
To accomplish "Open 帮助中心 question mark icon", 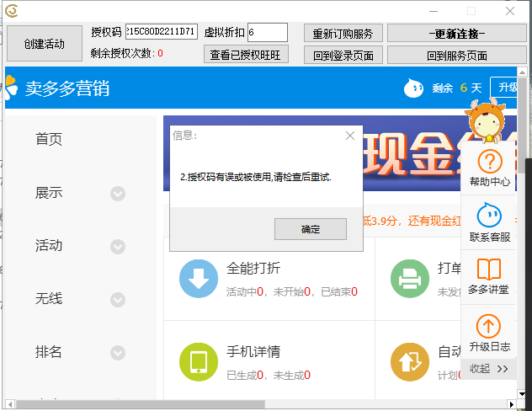I will 490,162.
